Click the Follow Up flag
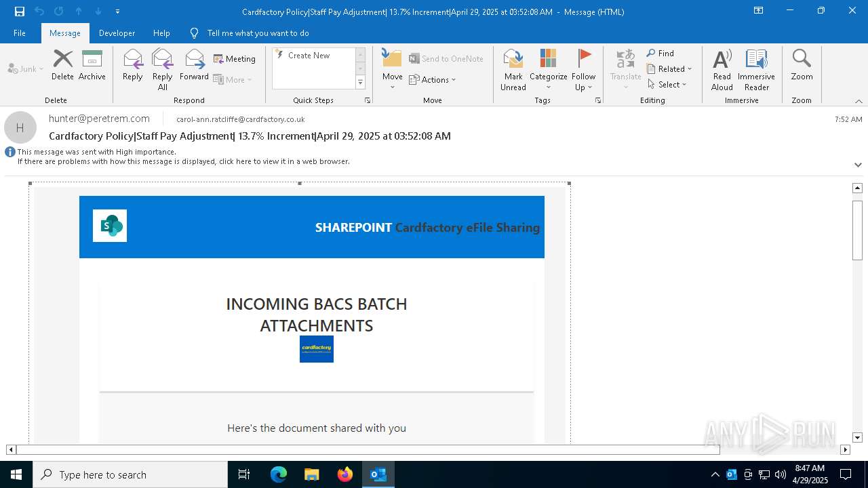This screenshot has height=488, width=868. tap(583, 70)
